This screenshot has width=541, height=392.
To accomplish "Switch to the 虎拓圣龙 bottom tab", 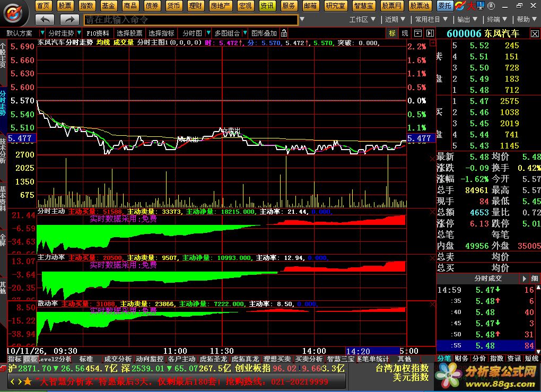I will (x=213, y=359).
